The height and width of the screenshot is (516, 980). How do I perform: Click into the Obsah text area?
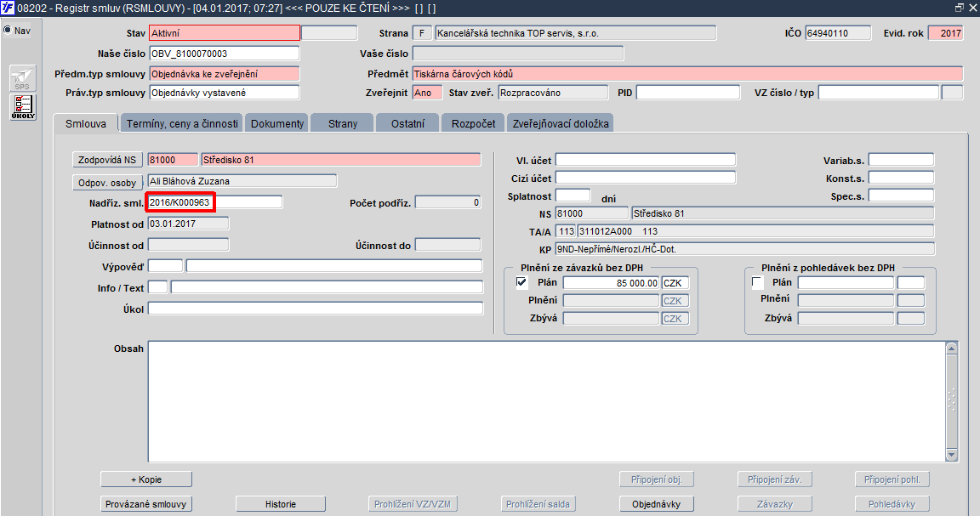click(x=547, y=402)
